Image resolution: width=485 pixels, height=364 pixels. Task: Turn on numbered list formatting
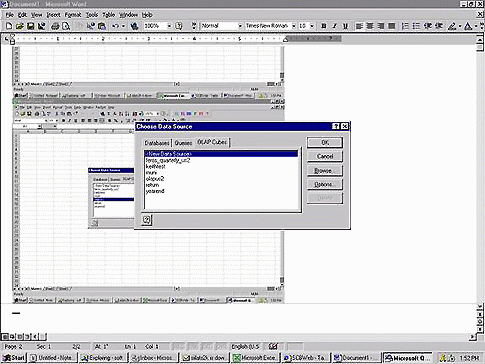(405, 26)
